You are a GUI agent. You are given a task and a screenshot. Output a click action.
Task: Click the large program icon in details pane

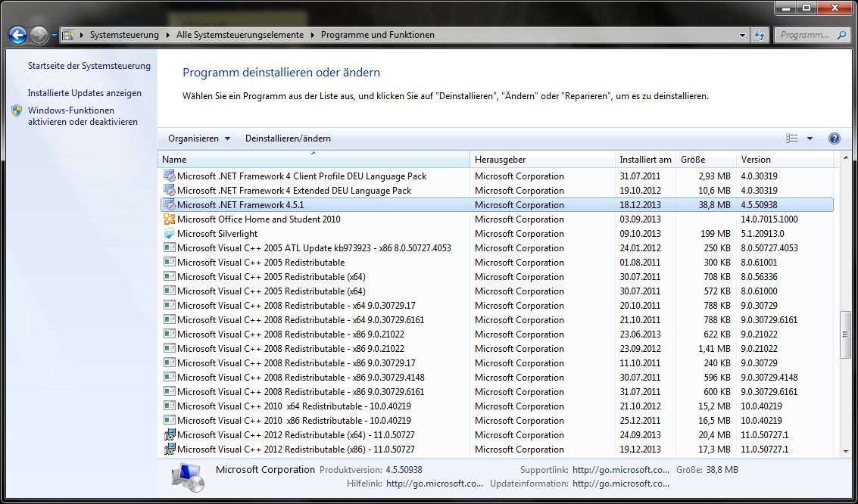188,477
